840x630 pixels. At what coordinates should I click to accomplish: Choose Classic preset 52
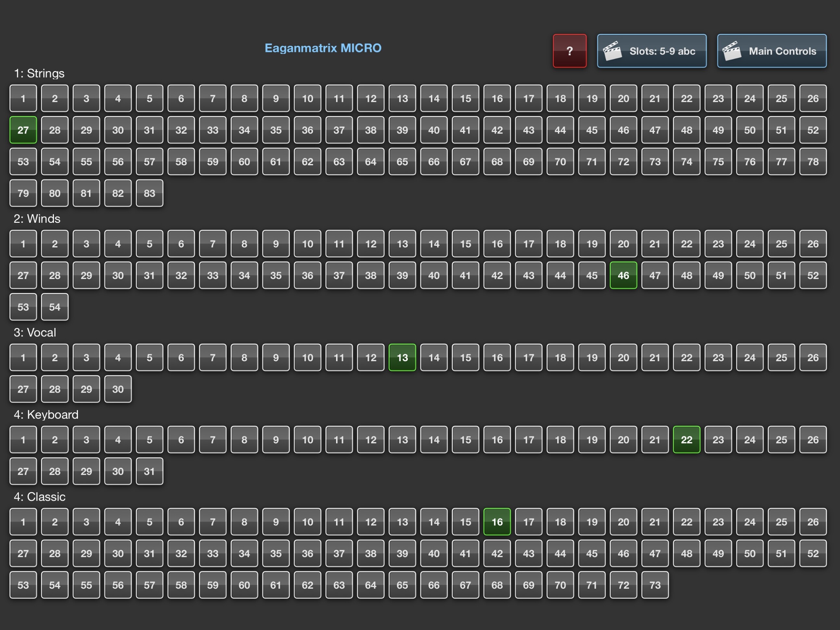(813, 553)
